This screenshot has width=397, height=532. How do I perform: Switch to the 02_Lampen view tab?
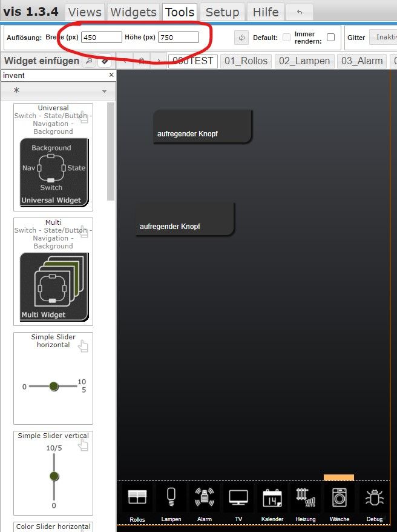[x=304, y=61]
